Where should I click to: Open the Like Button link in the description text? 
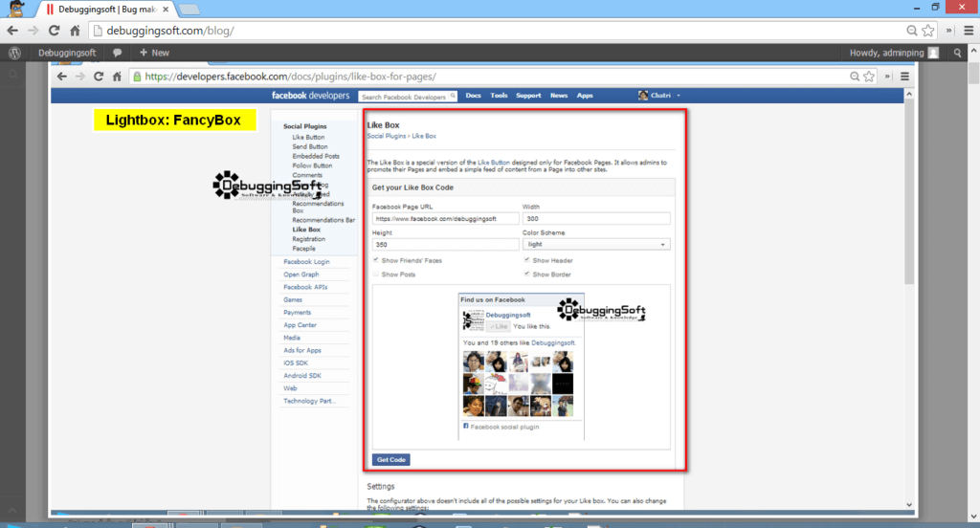point(493,163)
